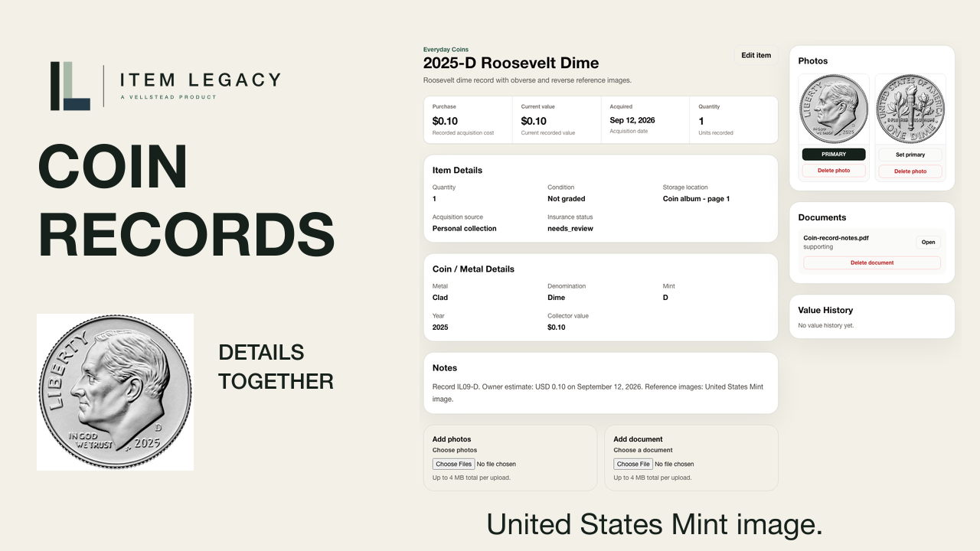This screenshot has width=980, height=551.
Task: Click the 'United States Mint image.' caption
Action: tap(655, 524)
